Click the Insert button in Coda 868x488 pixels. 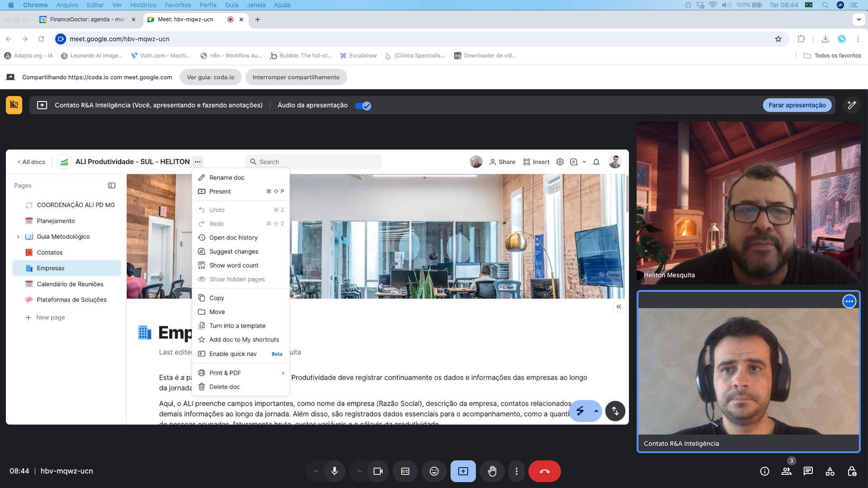(x=536, y=162)
